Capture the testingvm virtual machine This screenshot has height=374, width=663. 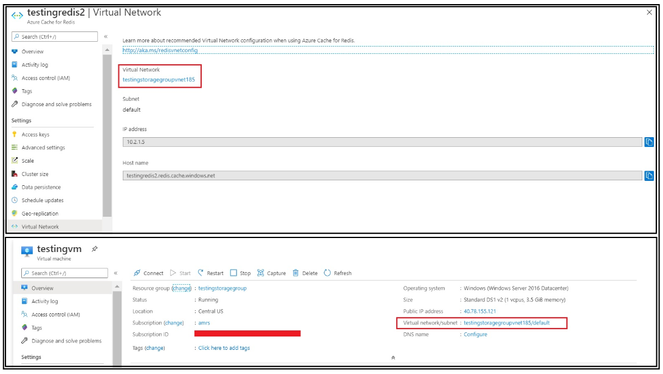click(x=271, y=273)
